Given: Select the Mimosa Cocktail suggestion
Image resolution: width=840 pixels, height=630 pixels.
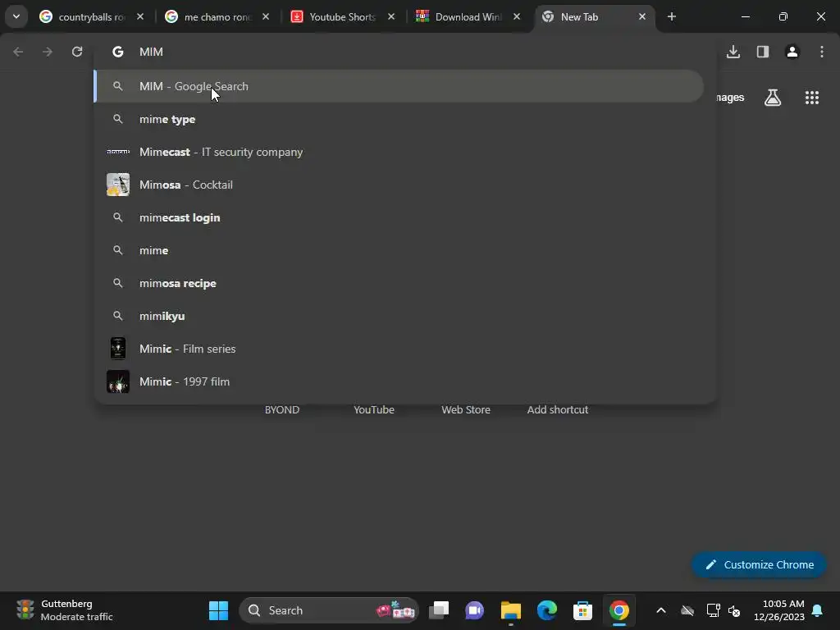Looking at the screenshot, I should pyautogui.click(x=399, y=185).
